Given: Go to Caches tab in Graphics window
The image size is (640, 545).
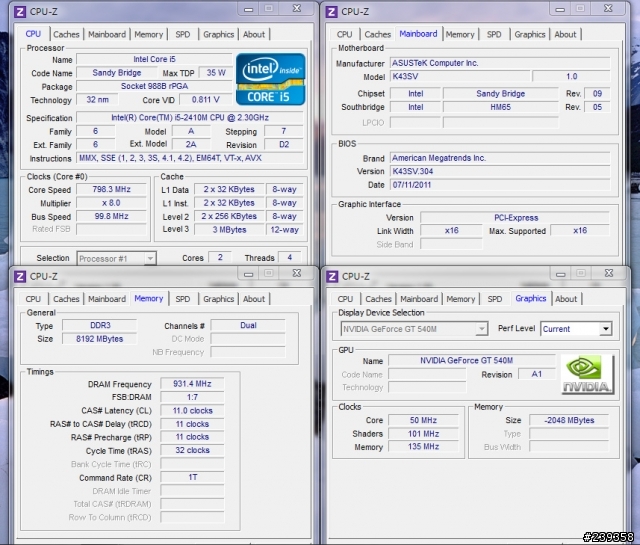Looking at the screenshot, I should click(x=378, y=299).
